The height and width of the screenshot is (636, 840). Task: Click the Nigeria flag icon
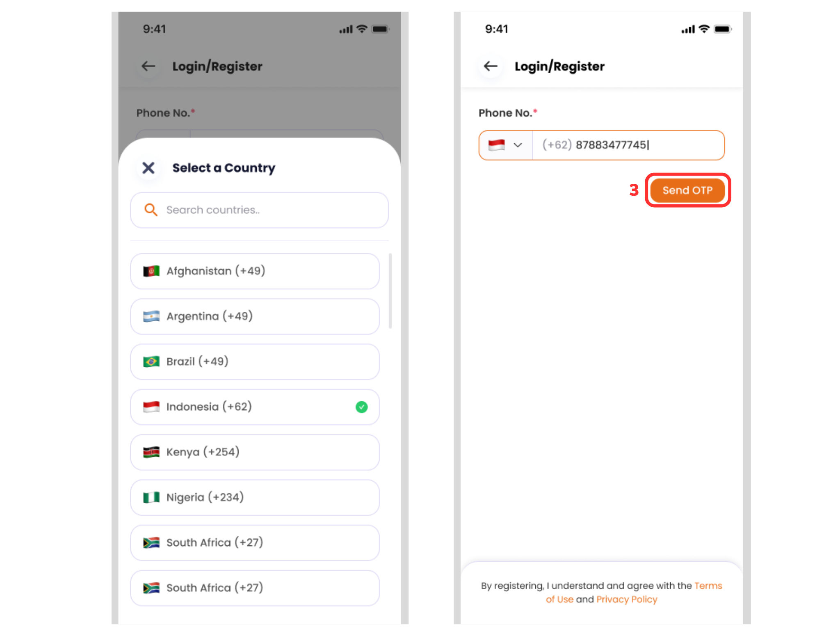[x=151, y=497]
